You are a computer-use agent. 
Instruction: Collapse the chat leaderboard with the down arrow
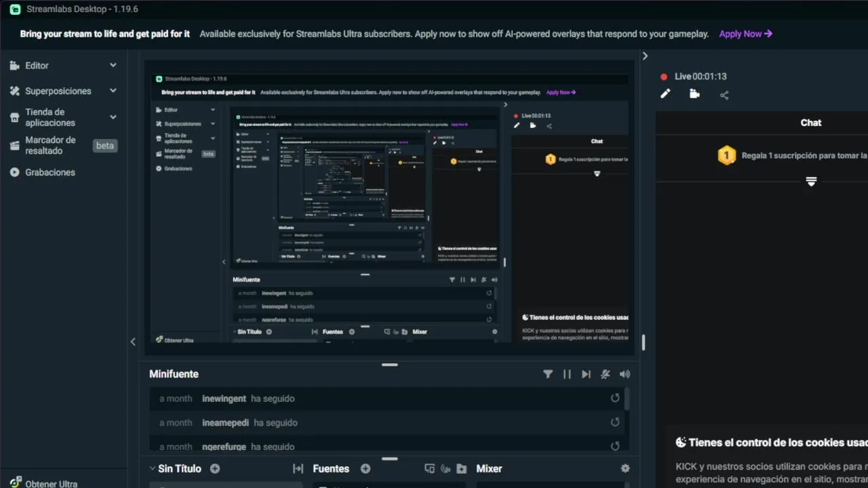coord(811,182)
